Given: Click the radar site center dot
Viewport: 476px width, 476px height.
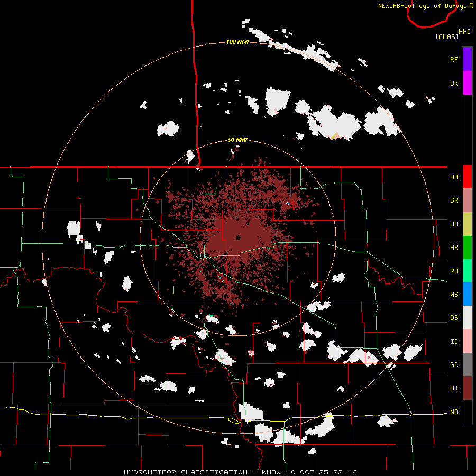Looking at the screenshot, I should point(238,237).
